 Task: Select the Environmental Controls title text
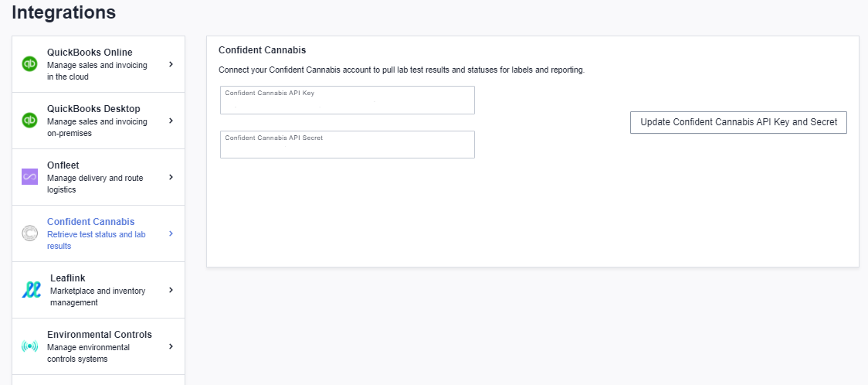(100, 335)
